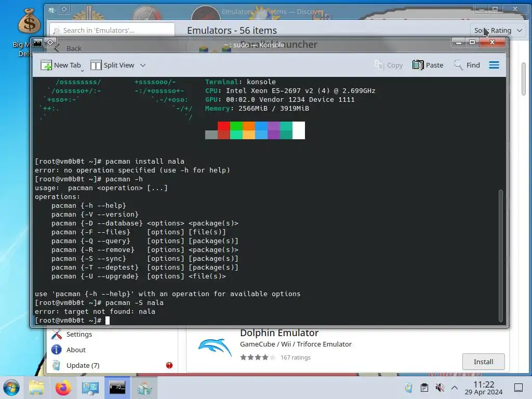The height and width of the screenshot is (399, 532).
Task: Click the muted volume tray icon
Action: [440, 388]
